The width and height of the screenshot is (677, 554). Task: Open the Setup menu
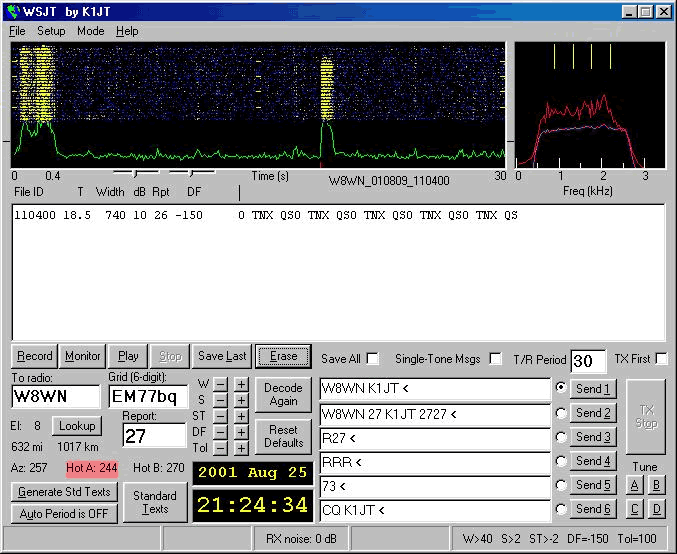click(51, 31)
